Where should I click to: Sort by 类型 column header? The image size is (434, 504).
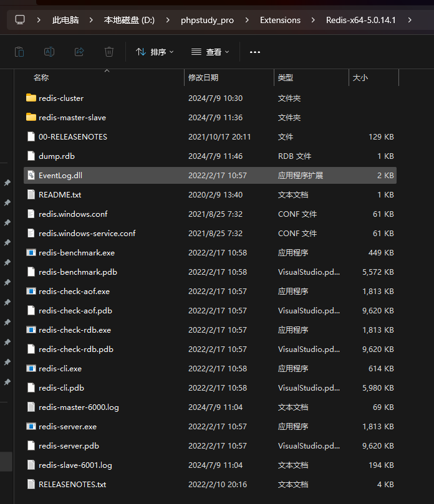coord(286,77)
